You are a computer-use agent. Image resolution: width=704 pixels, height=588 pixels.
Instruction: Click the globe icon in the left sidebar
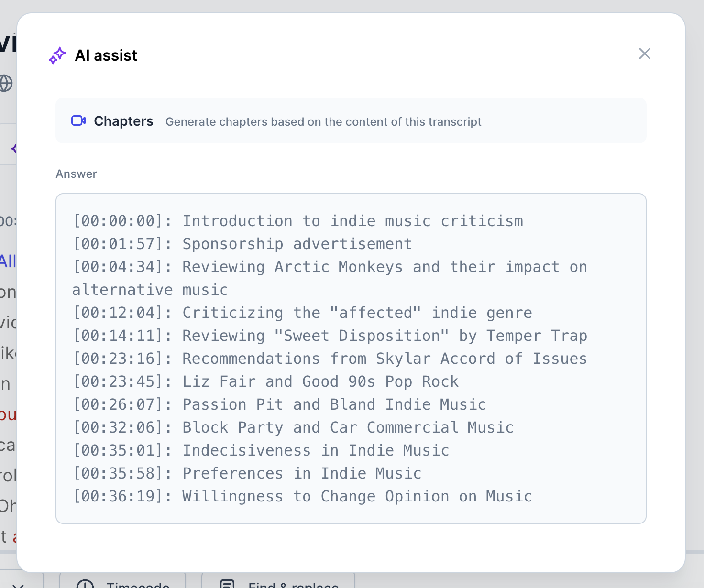point(5,83)
